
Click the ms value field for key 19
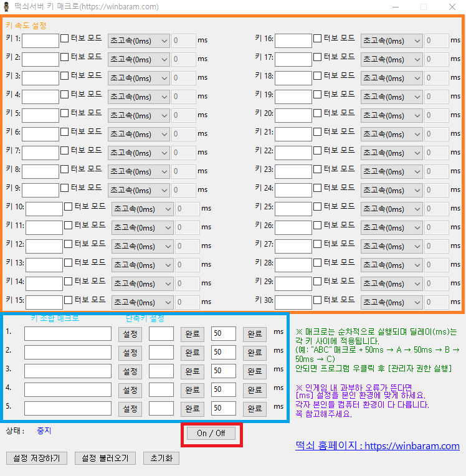tap(437, 97)
